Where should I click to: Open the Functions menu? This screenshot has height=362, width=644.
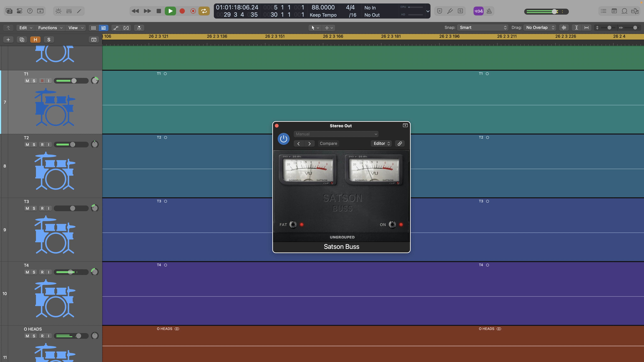point(50,28)
